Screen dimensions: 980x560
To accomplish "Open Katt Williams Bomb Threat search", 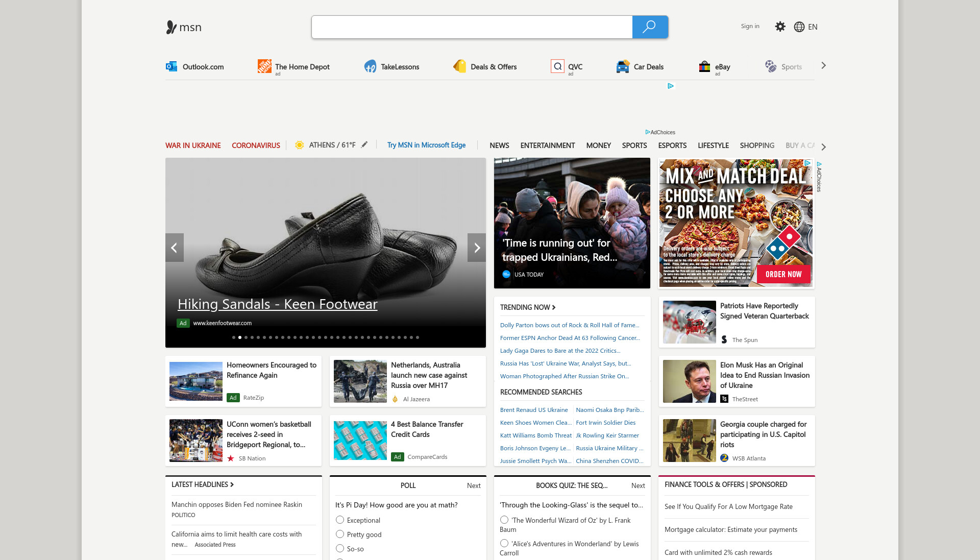I will [x=536, y=435].
